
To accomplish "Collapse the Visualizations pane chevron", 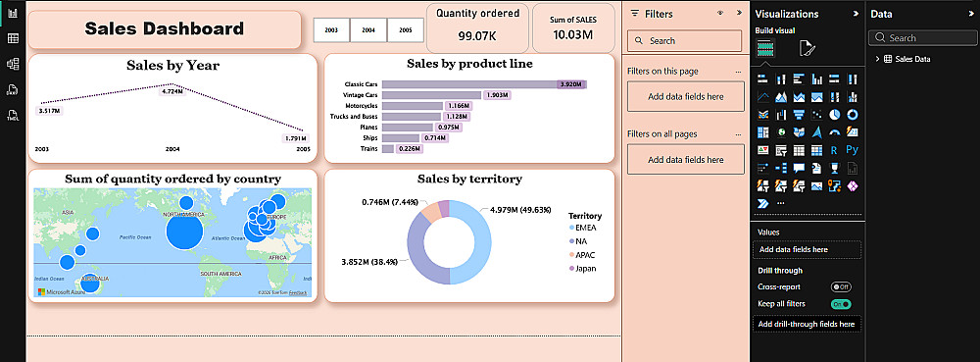I will point(856,14).
